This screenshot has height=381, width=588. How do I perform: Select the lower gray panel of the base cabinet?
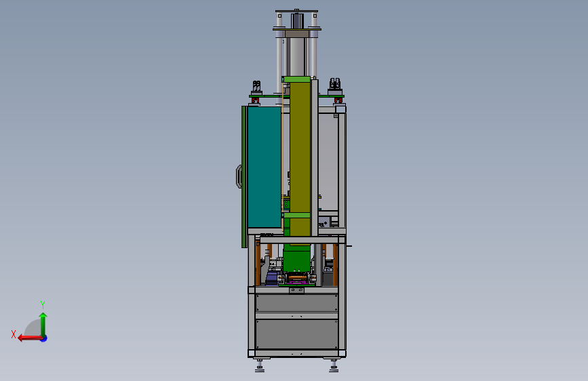[x=297, y=334]
